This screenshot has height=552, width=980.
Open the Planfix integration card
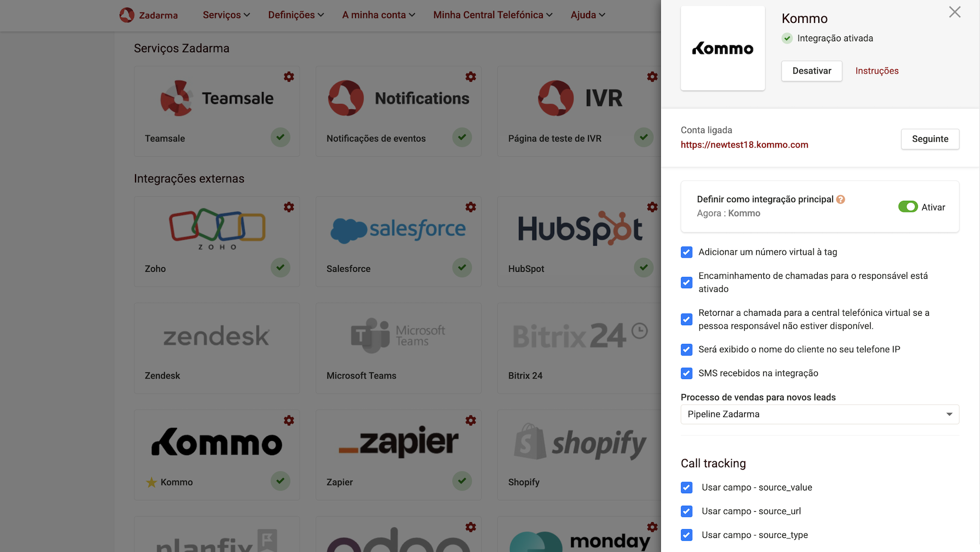217,535
